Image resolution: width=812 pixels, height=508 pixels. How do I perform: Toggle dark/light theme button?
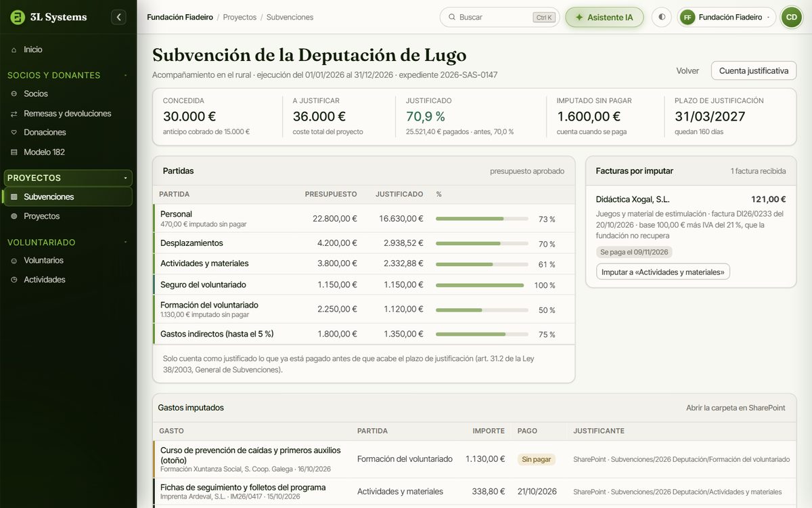pyautogui.click(x=661, y=18)
